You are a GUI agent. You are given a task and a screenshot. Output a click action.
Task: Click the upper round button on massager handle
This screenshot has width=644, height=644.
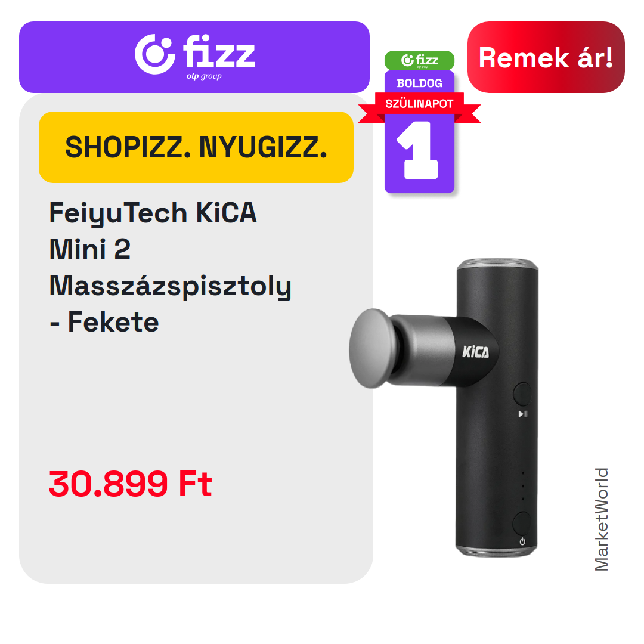coord(522,394)
